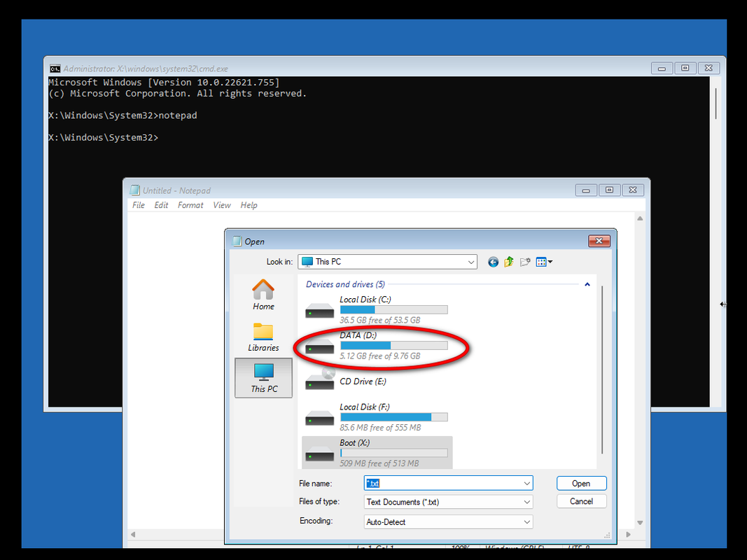Viewport: 747px width, 560px height.
Task: Click the '36.5 GB free of 53.5 GB' text
Action: point(379,320)
